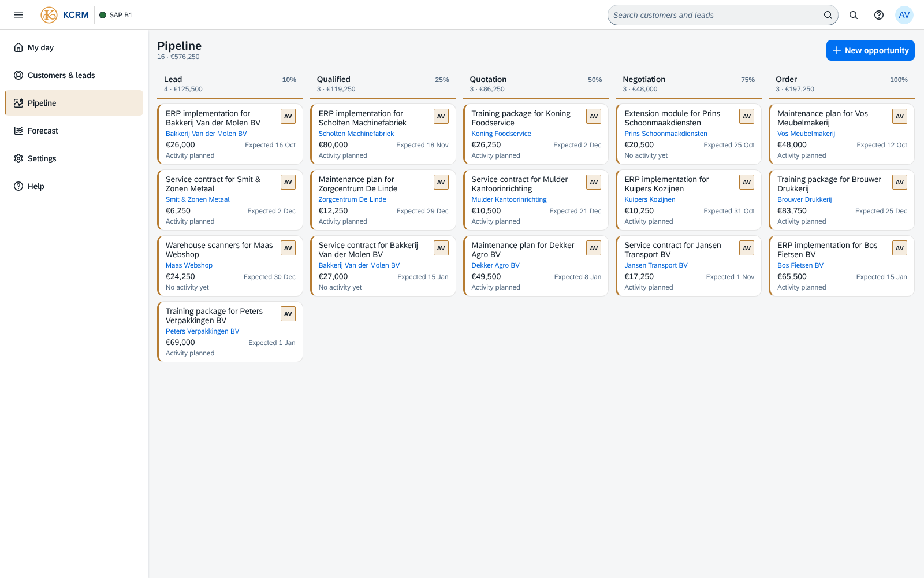Screen dimensions: 924x578
Task: Go to My day page
Action: coord(74,47)
